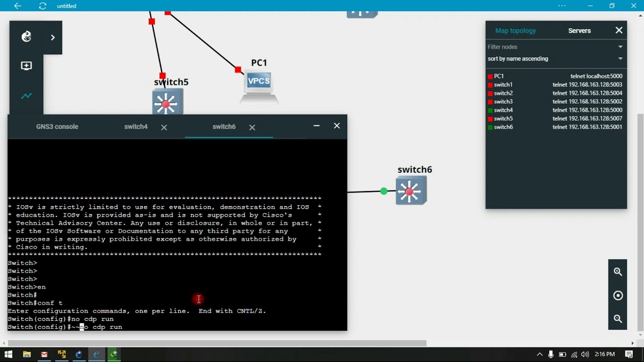644x362 pixels.
Task: Open the volume speaker tray icon
Action: pos(585,354)
